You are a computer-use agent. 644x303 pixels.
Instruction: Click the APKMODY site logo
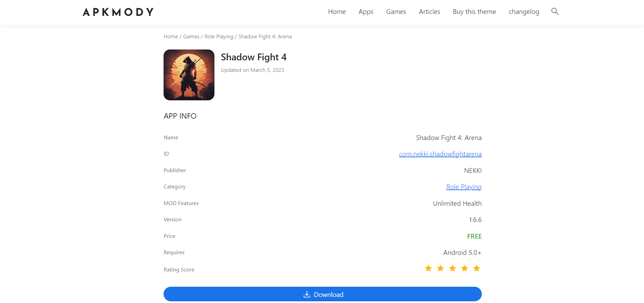tap(118, 12)
